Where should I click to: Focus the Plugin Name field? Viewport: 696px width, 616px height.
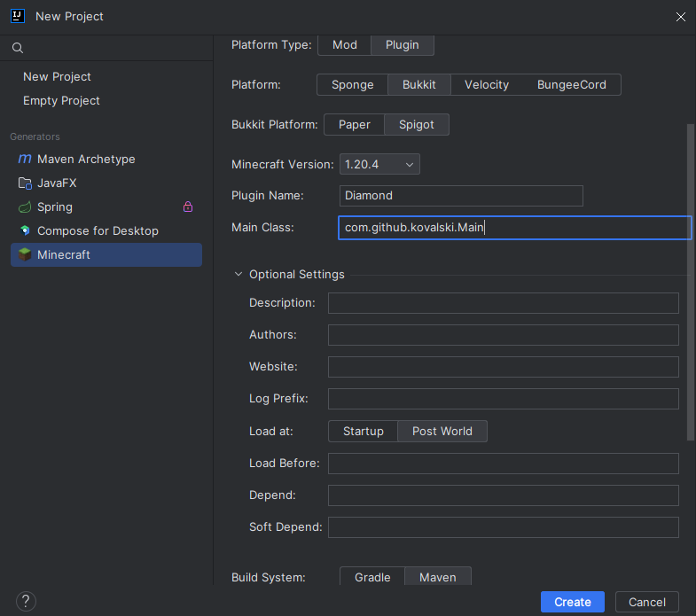click(x=461, y=196)
